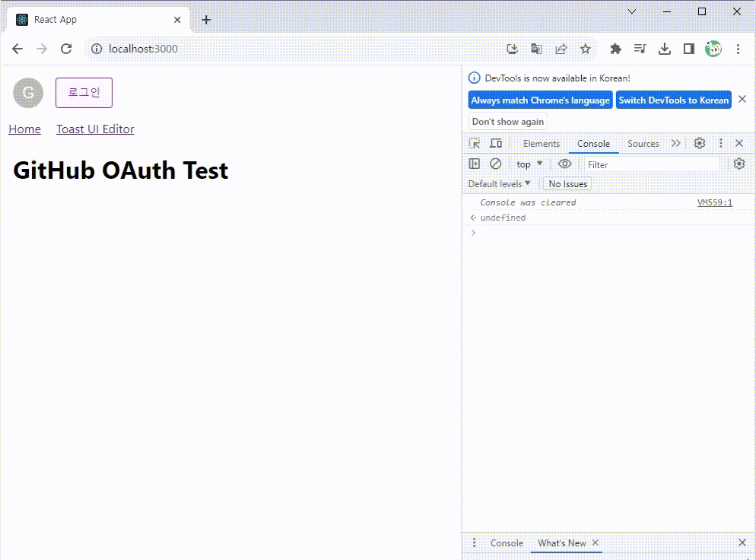Click the browser forward arrow
The image size is (756, 560).
click(42, 49)
